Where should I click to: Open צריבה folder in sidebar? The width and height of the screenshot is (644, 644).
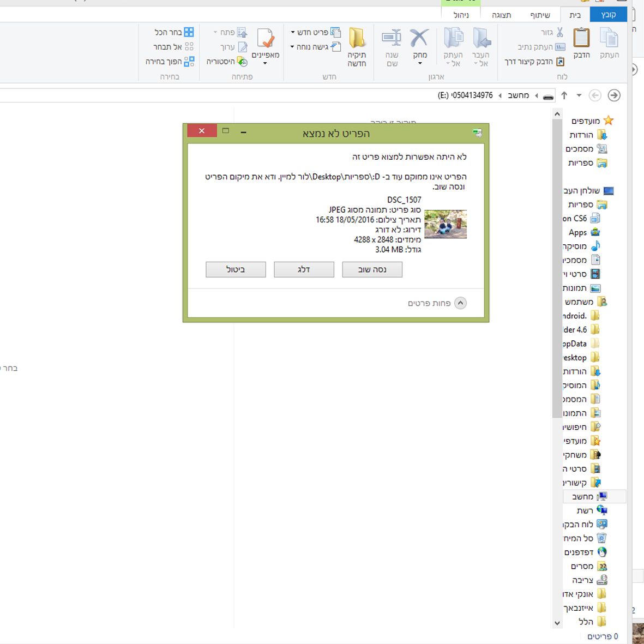coord(590,580)
